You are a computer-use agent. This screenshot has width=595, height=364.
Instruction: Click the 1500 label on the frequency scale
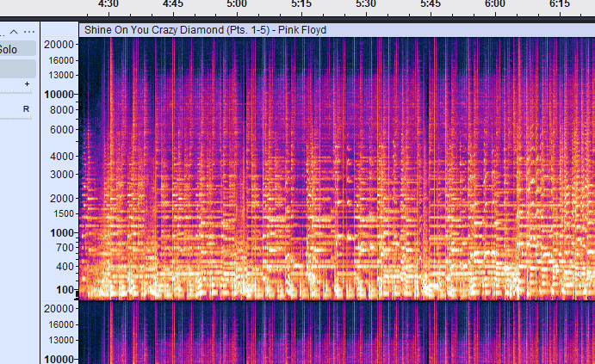click(64, 214)
